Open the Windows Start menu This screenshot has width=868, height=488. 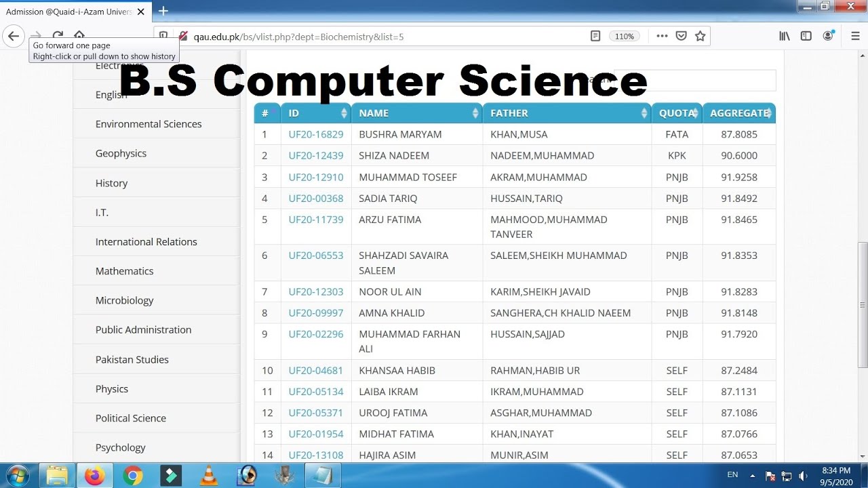point(16,476)
